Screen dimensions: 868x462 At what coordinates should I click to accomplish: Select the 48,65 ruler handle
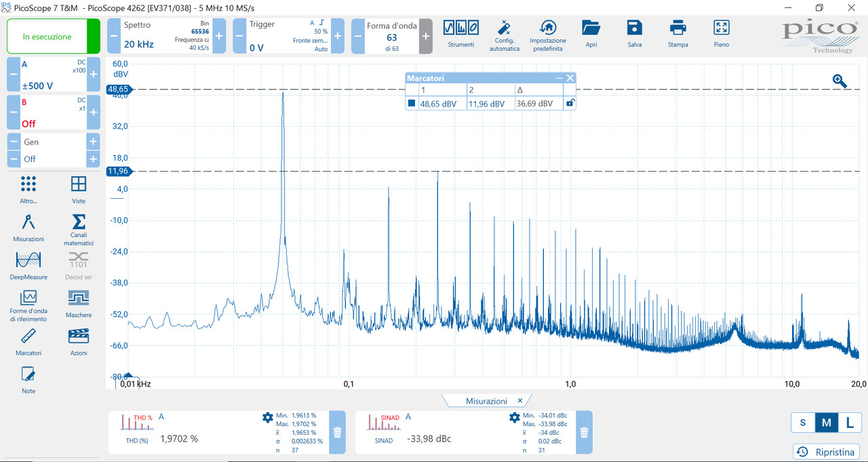[x=120, y=89]
